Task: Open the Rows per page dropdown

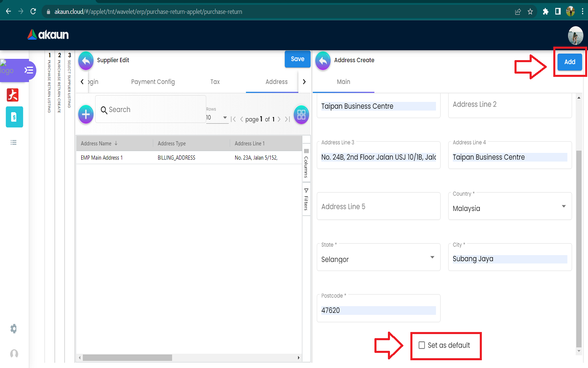Action: point(217,118)
